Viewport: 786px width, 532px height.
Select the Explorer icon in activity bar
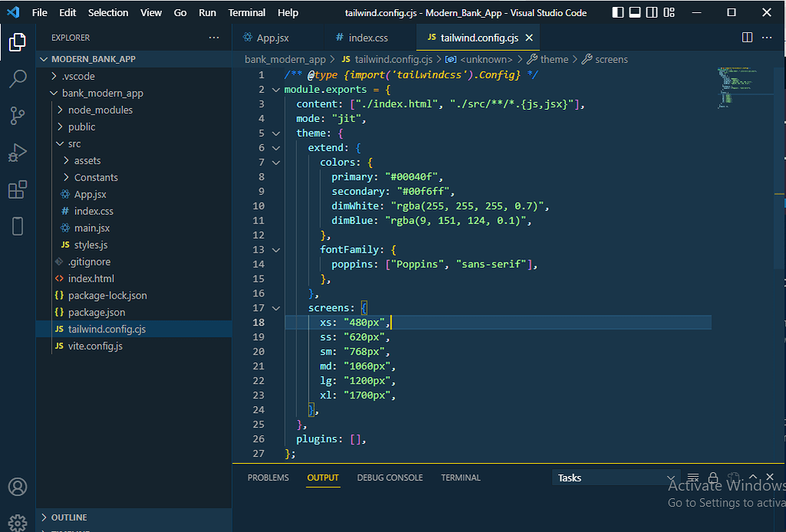(x=17, y=42)
